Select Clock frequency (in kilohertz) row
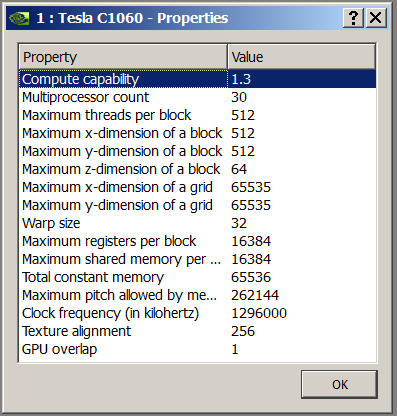 tap(198, 313)
